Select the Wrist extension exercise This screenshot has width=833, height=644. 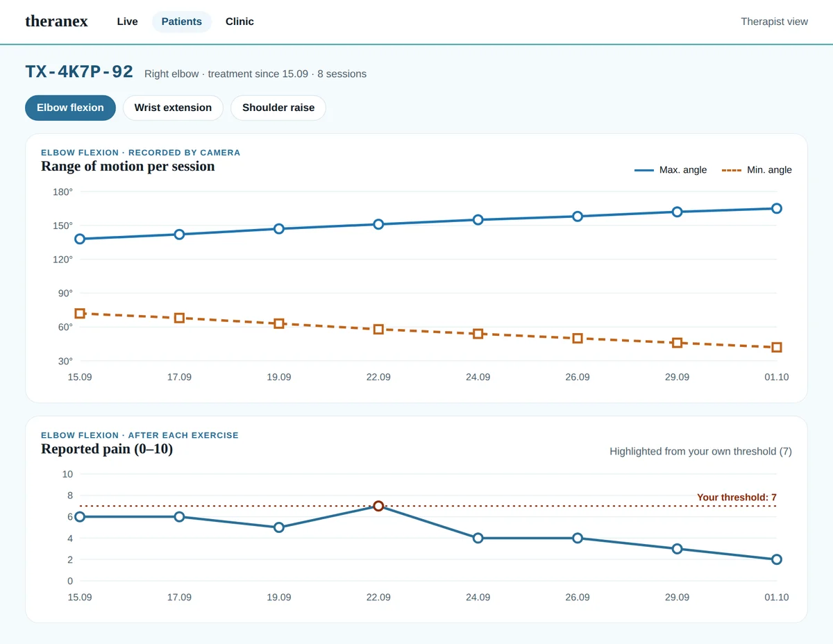click(173, 108)
